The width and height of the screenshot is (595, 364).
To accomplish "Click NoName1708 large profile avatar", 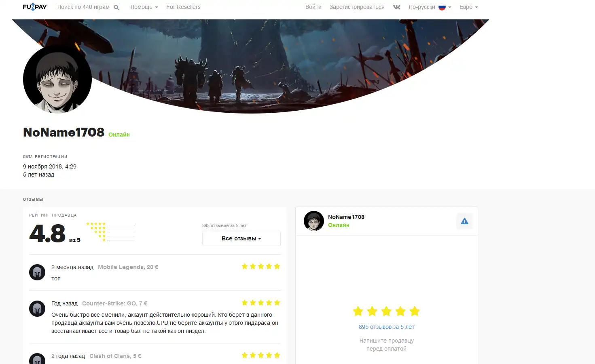I will [x=57, y=79].
